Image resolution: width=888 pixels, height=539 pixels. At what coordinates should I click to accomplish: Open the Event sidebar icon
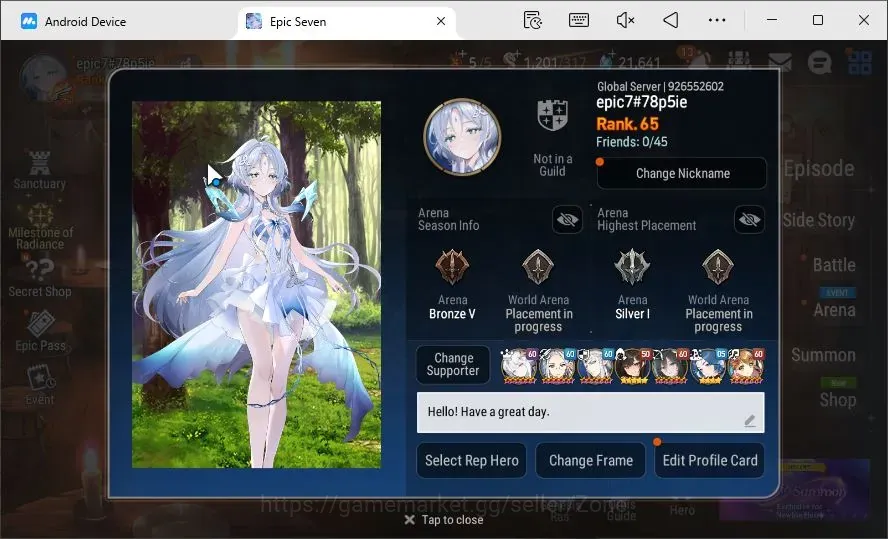tap(40, 386)
